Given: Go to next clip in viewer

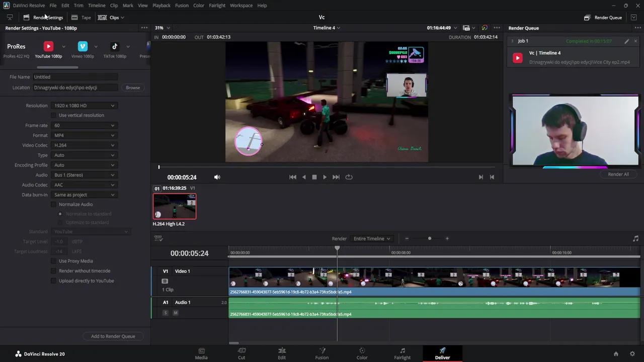Looking at the screenshot, I should (x=480, y=177).
